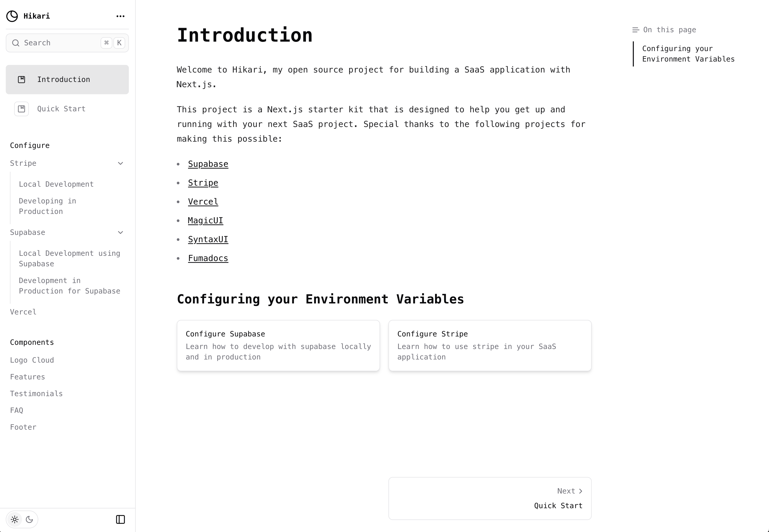Click the Fumadocs link in introduction

point(207,258)
